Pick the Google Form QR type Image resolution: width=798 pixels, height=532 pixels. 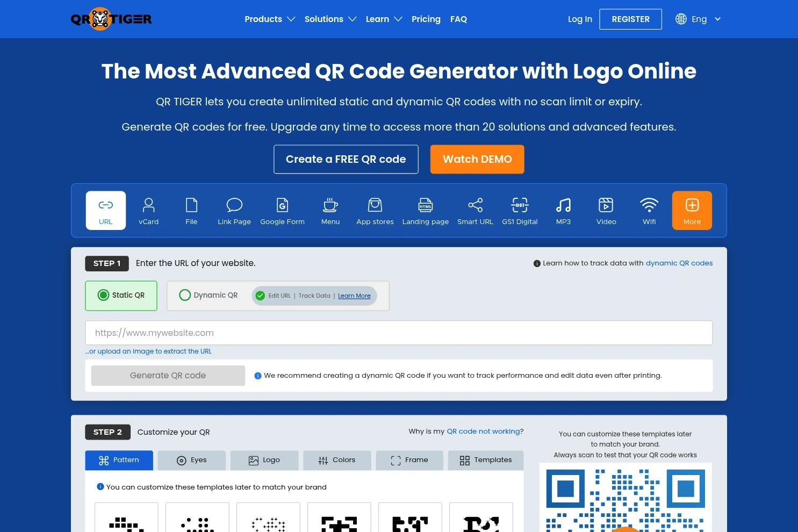[x=282, y=211]
